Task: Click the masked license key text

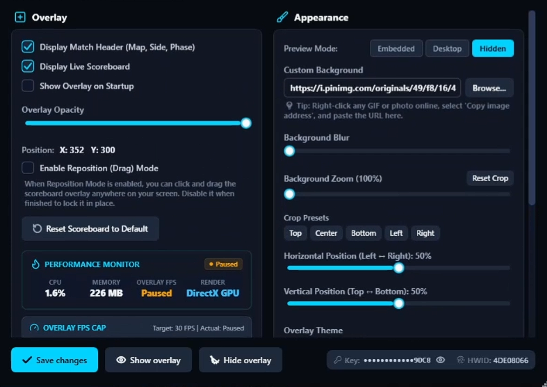Action: (397, 360)
